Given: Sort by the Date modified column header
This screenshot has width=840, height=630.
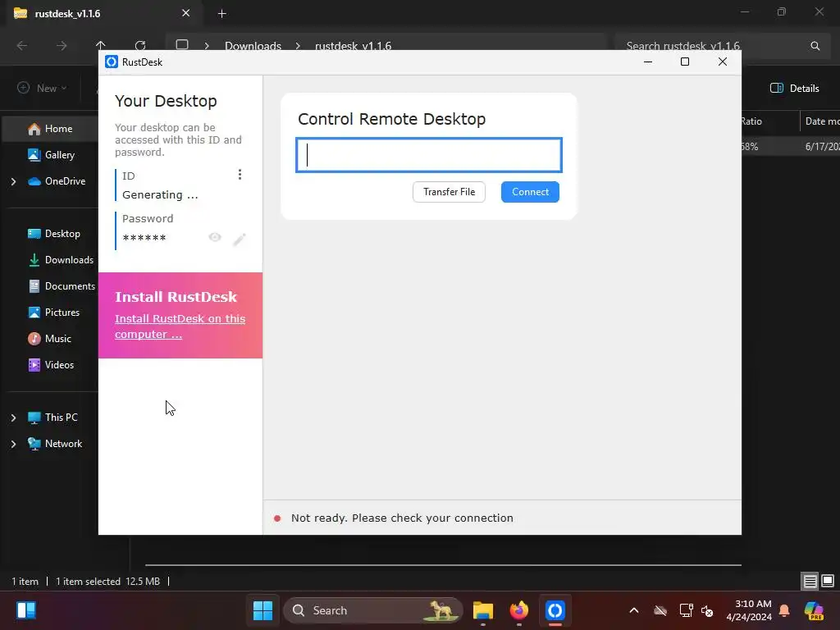Looking at the screenshot, I should pos(821,121).
